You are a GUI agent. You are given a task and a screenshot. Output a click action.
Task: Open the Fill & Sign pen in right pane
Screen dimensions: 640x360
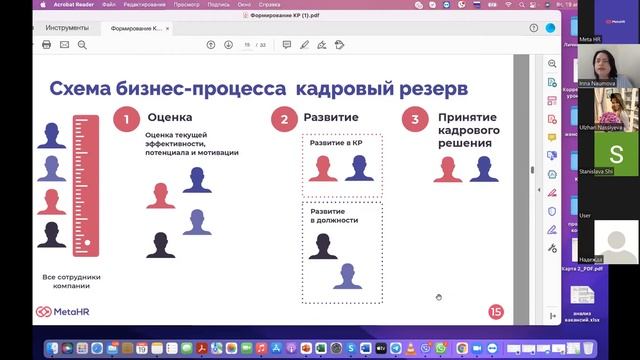[552, 230]
